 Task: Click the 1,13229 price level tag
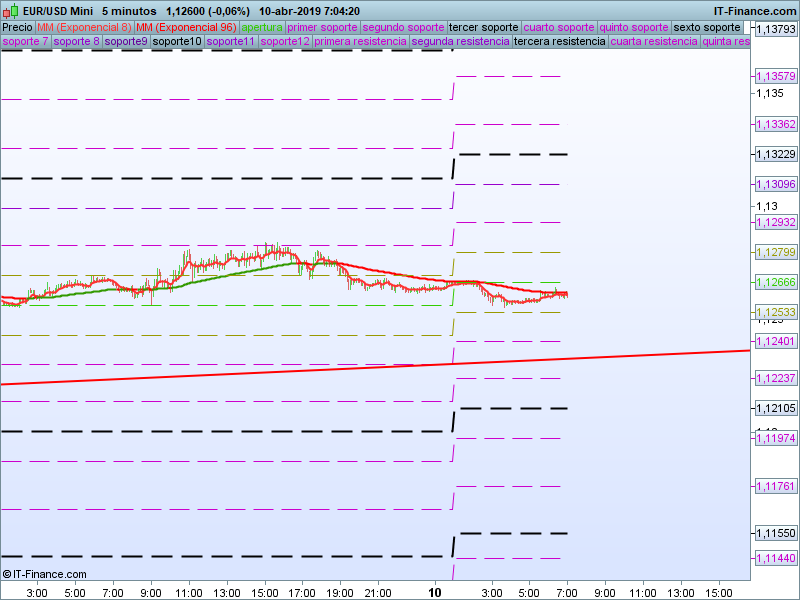tap(775, 154)
